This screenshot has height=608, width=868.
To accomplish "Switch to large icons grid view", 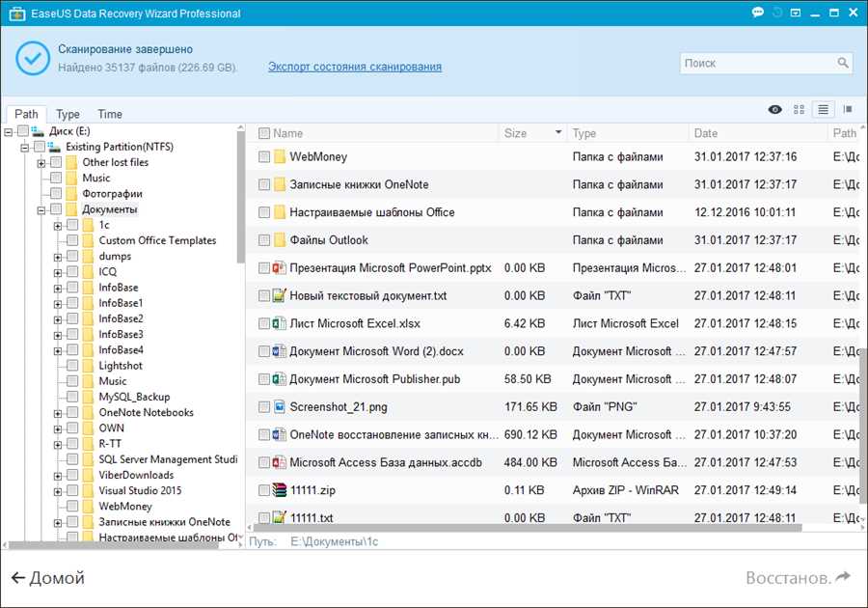I will 799,110.
